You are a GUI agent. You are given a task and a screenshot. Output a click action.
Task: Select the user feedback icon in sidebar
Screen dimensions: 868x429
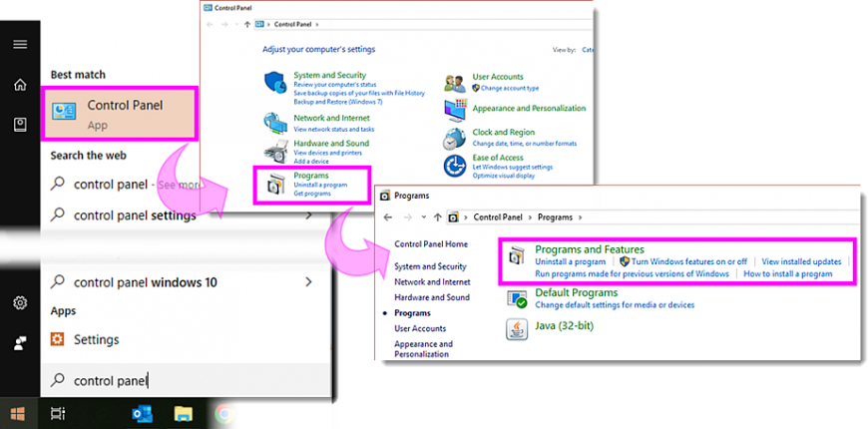click(x=20, y=343)
